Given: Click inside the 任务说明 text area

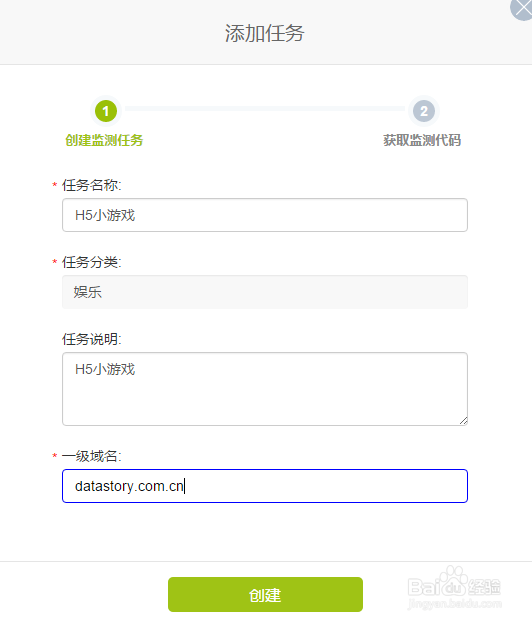Looking at the screenshot, I should [x=265, y=389].
